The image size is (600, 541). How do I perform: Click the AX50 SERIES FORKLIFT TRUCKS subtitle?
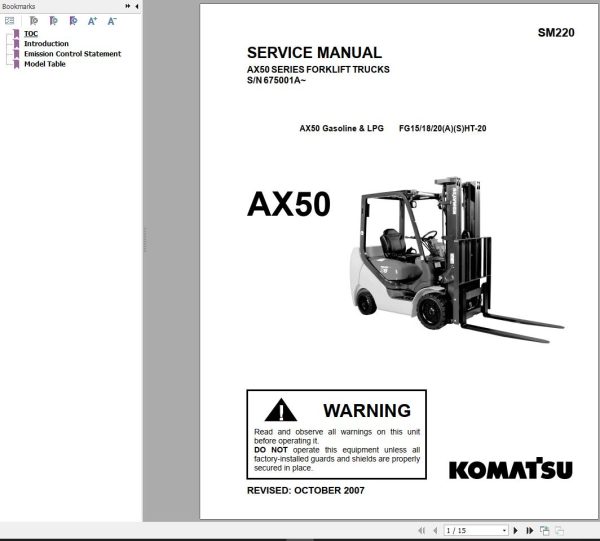(318, 70)
